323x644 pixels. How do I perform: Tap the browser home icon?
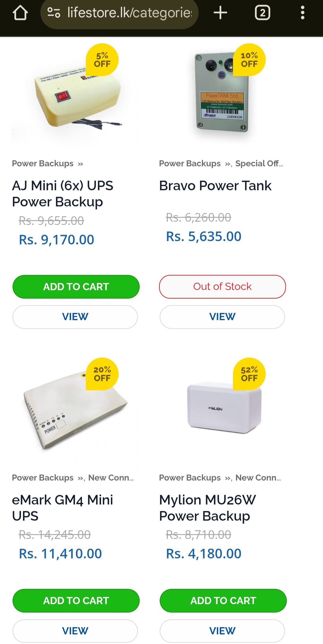[x=20, y=13]
